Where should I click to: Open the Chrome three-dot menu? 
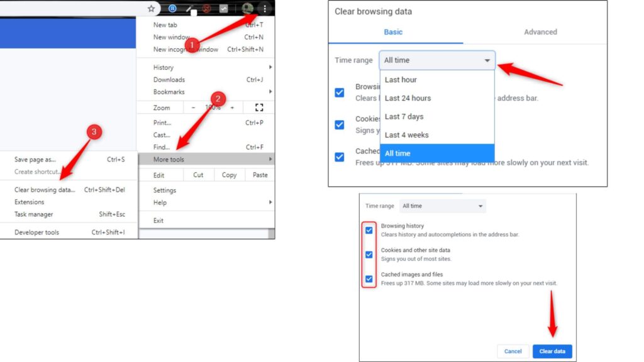coord(265,9)
